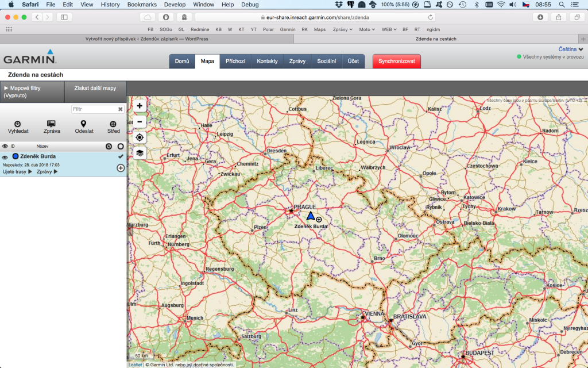Reload the page in Safari address bar
The image size is (588, 368).
(x=431, y=17)
